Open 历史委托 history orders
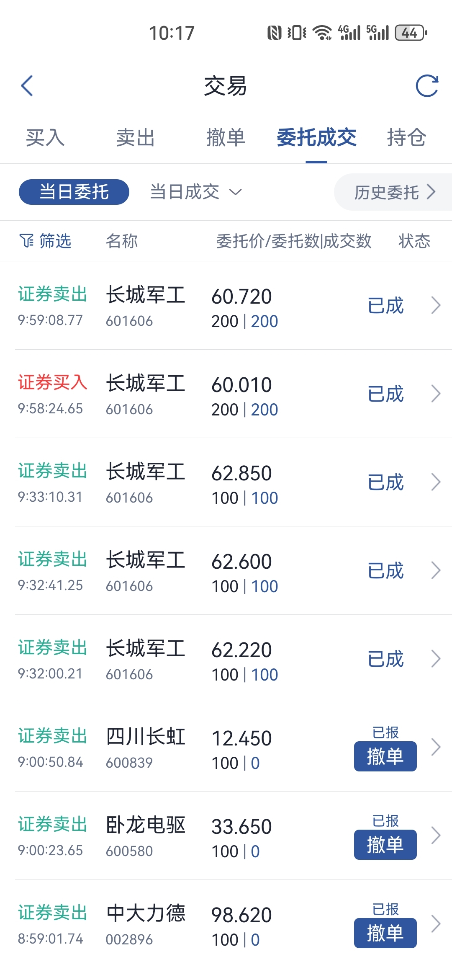This screenshot has width=452, height=980. [393, 192]
